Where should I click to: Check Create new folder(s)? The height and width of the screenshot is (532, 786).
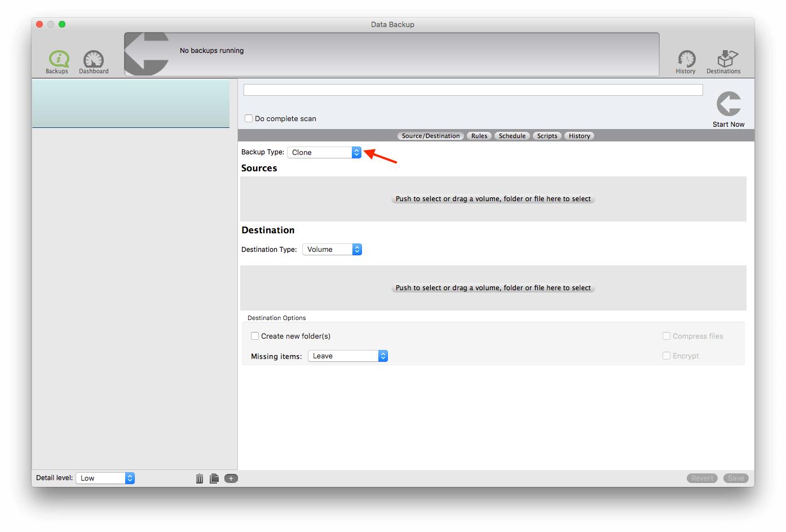[255, 335]
